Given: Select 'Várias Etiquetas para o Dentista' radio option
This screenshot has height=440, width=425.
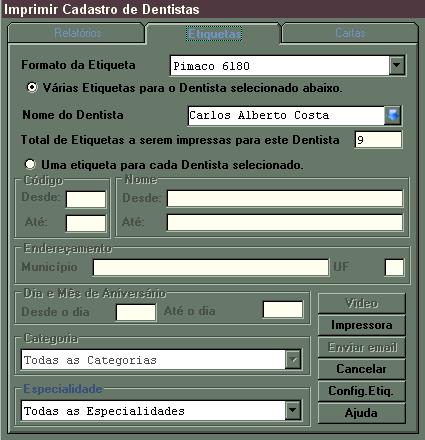Looking at the screenshot, I should pos(32,88).
